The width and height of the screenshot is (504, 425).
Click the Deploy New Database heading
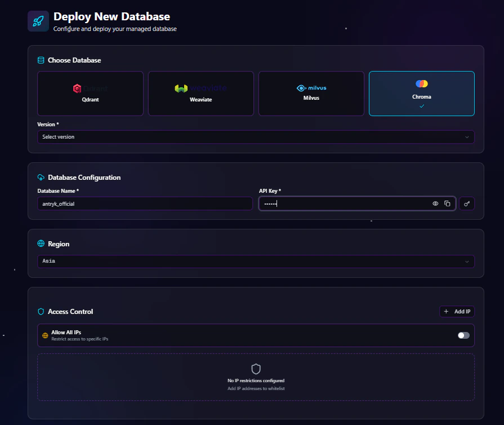(x=111, y=16)
